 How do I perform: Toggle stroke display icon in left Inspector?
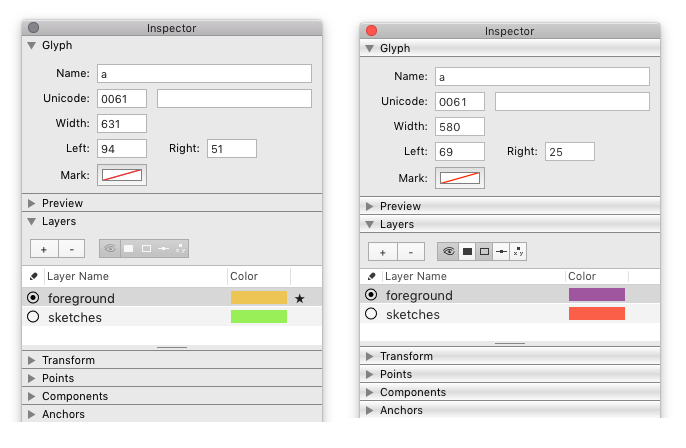pyautogui.click(x=146, y=248)
